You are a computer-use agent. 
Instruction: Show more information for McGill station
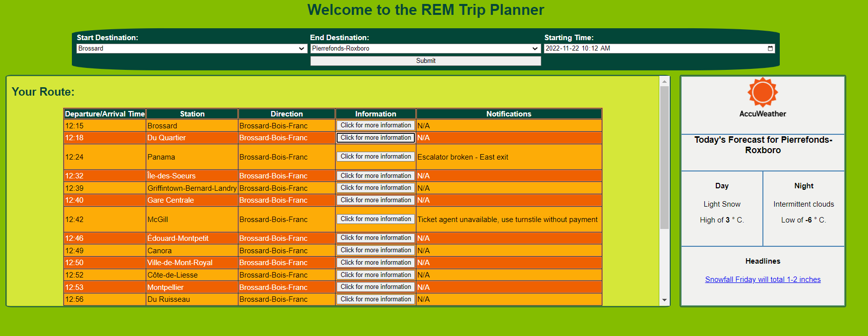[x=375, y=219]
